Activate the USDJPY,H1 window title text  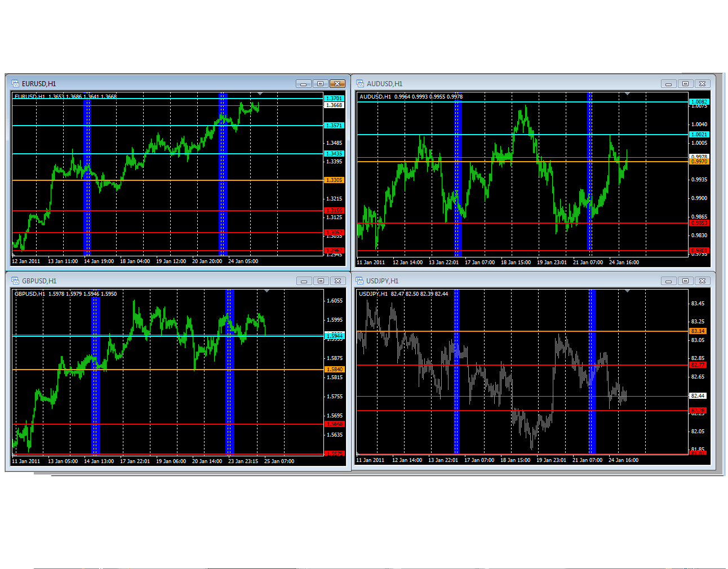[382, 281]
